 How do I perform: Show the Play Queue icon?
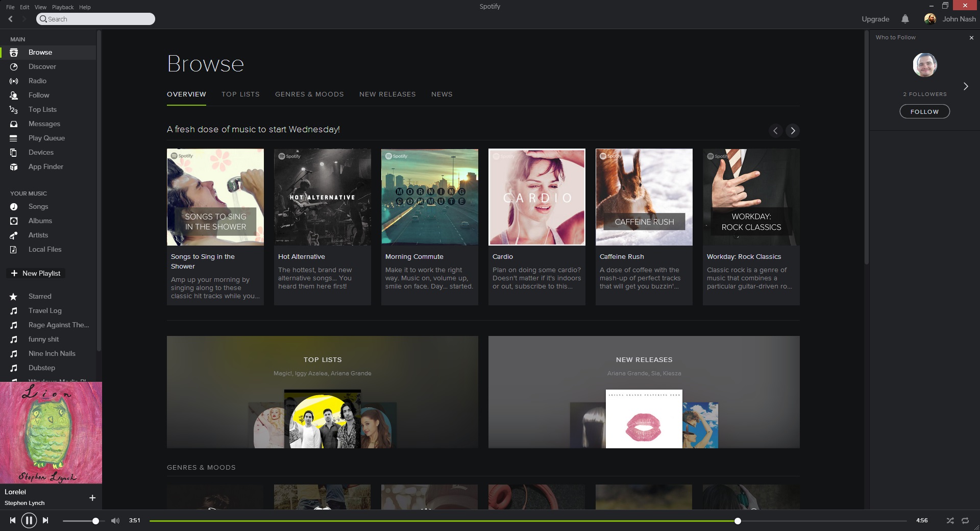click(x=14, y=138)
